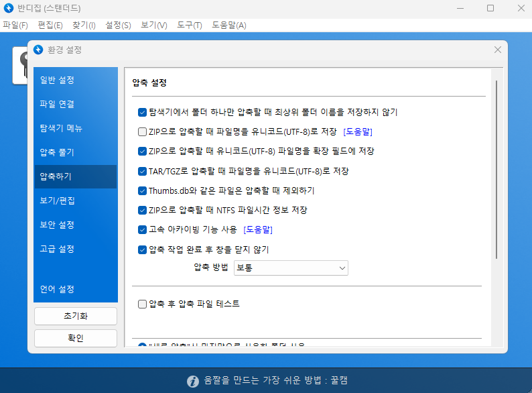The width and height of the screenshot is (532, 393).
Task: Select 압축하기 in the sidebar
Action: (x=76, y=176)
